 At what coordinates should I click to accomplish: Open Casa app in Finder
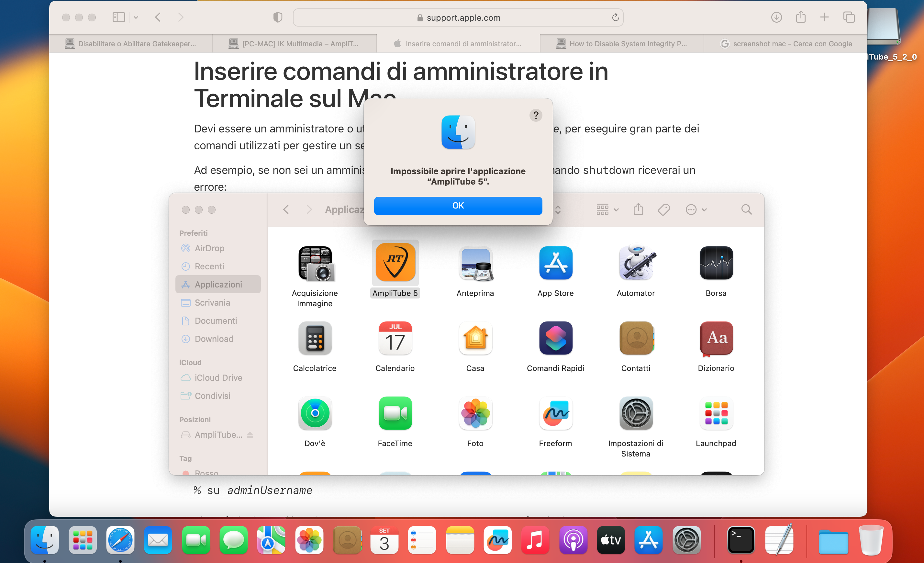click(475, 338)
